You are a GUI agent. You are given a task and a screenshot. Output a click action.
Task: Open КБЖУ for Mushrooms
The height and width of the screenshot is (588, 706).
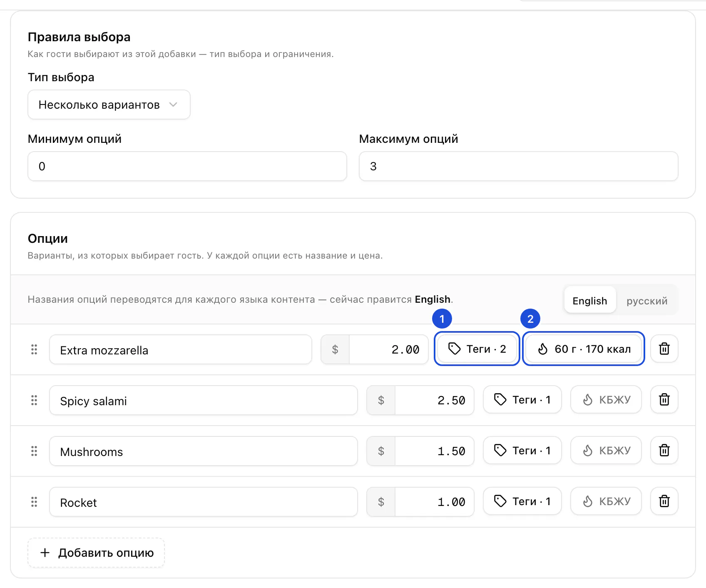tap(606, 450)
